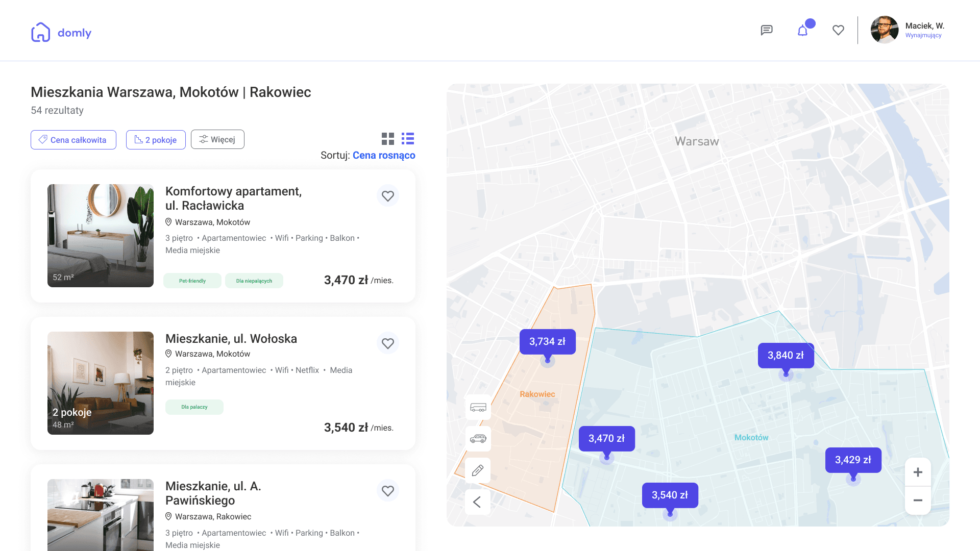Viewport: 980px width, 551px height.
Task: Expand filters with Więcej button
Action: [217, 139]
